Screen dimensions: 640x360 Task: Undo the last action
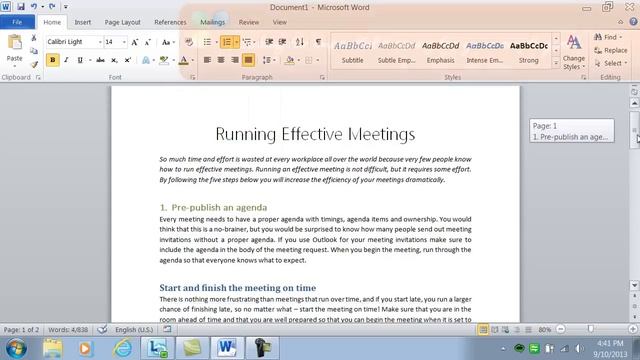[x=33, y=7]
